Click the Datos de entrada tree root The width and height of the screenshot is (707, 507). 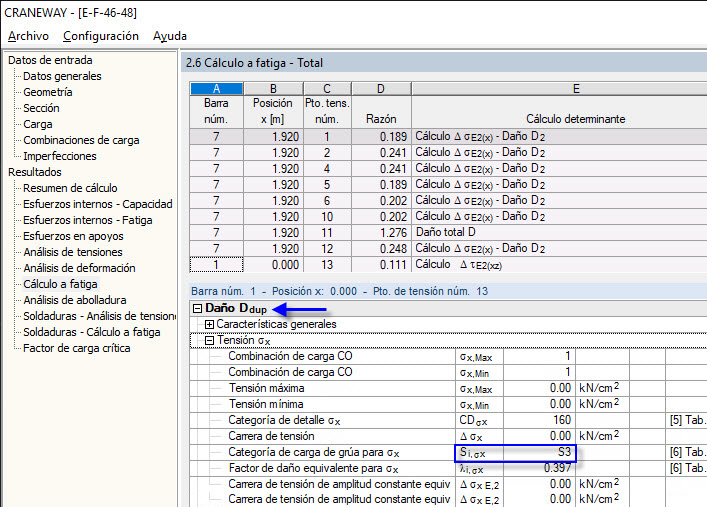(x=50, y=60)
